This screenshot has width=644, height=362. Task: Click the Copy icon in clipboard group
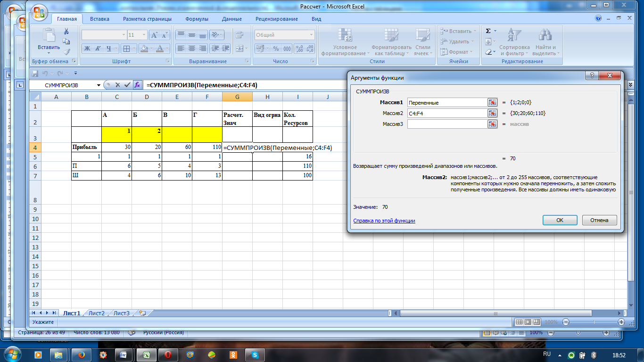(66, 42)
